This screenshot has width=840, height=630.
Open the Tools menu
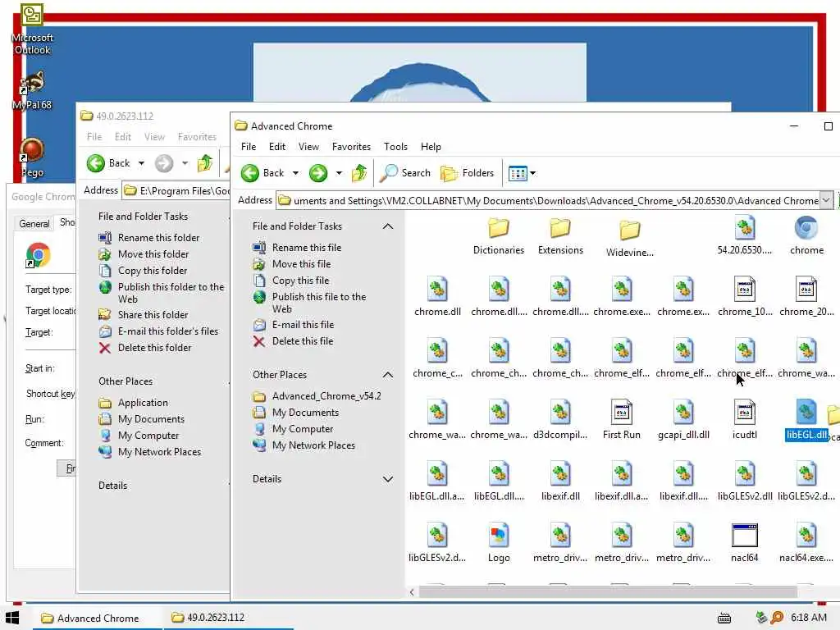pos(395,146)
